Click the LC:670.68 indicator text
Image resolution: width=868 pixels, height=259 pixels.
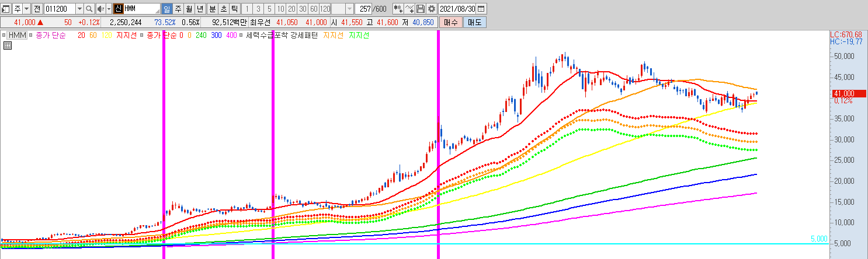(845, 34)
